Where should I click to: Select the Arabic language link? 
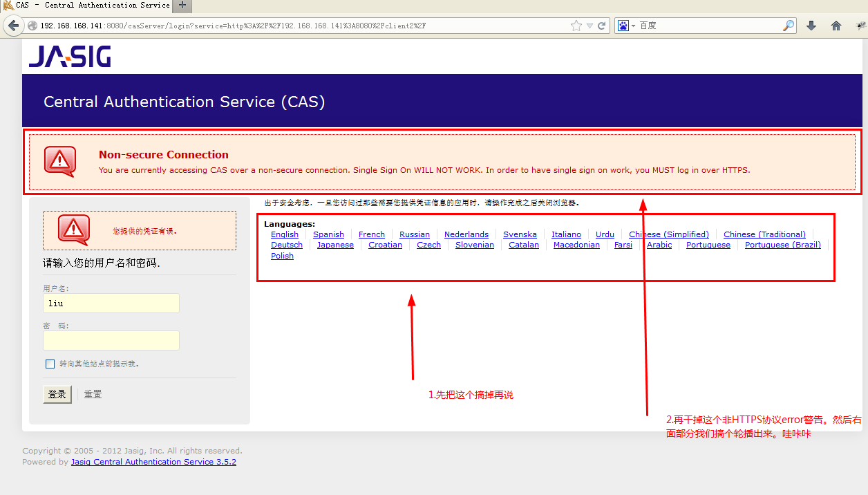point(659,245)
